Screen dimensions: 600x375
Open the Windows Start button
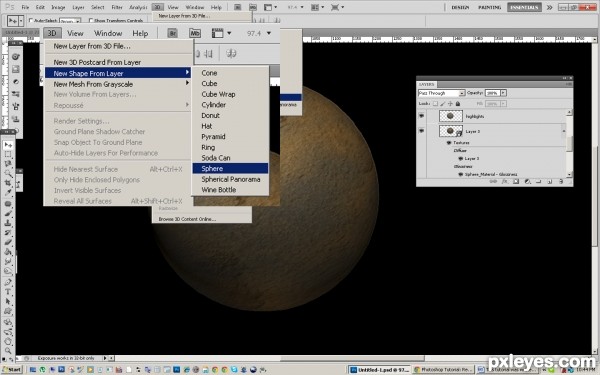point(11,370)
